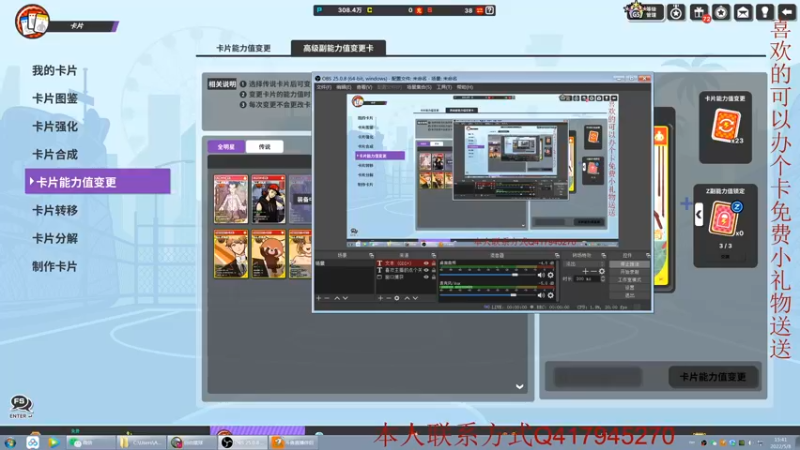Viewport: 800px width, 450px height.
Task: Click the question mark help icon in currency bar
Action: 489,10
